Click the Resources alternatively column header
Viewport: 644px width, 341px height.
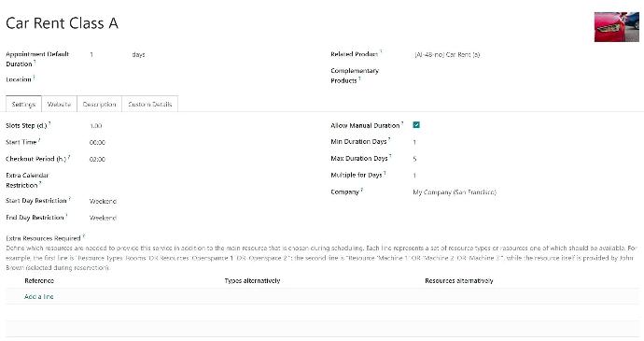click(459, 280)
